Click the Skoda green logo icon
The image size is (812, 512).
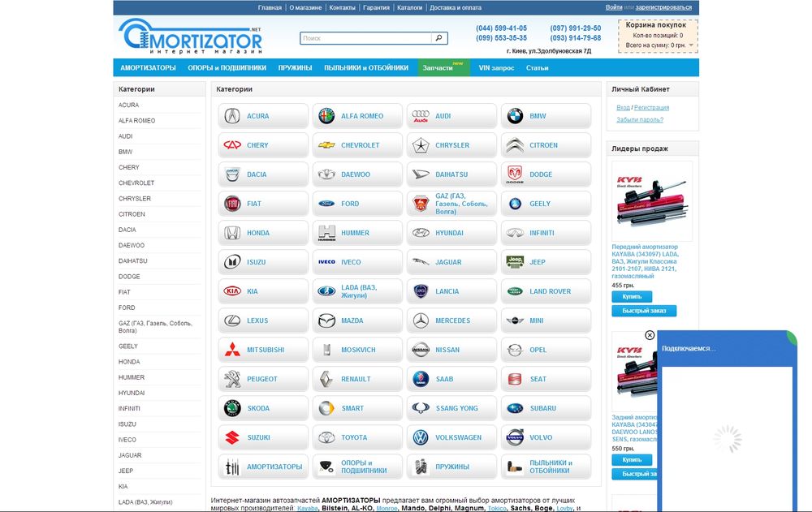[232, 408]
